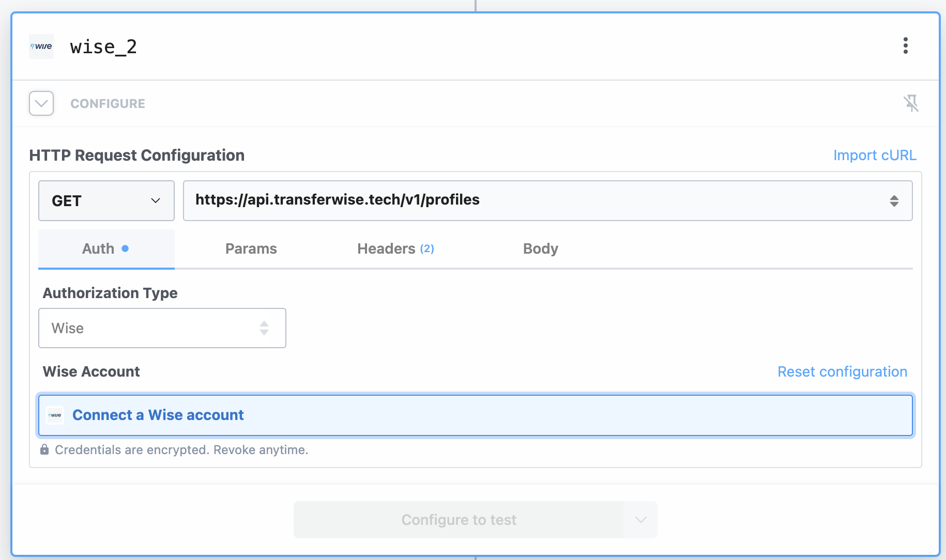
Task: Click the credentials are encrypted note
Action: pos(181,449)
